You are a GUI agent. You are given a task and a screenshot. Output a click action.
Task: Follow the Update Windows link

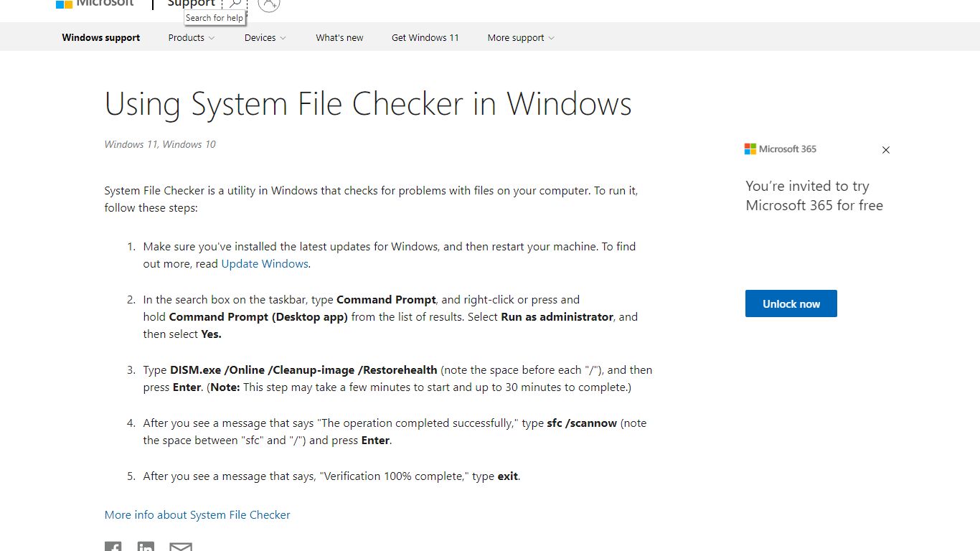(265, 263)
